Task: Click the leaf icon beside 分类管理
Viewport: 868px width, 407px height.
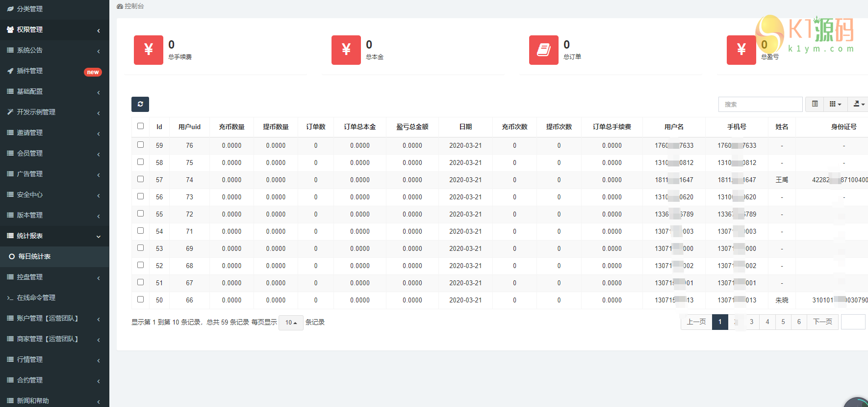Action: pyautogui.click(x=10, y=9)
